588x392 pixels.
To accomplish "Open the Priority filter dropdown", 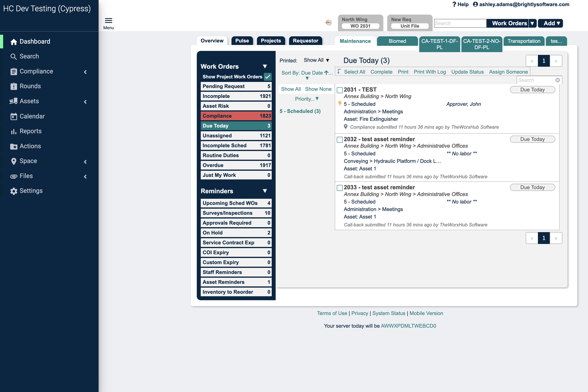I will point(307,99).
